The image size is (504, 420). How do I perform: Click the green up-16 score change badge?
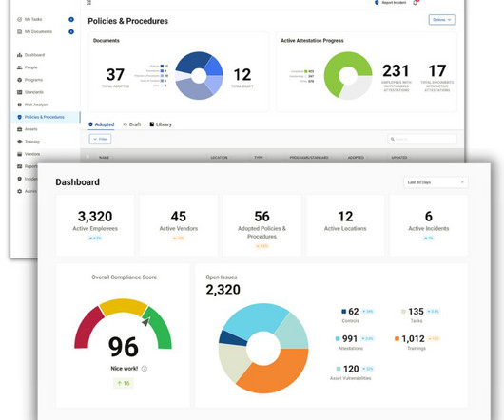(x=124, y=383)
